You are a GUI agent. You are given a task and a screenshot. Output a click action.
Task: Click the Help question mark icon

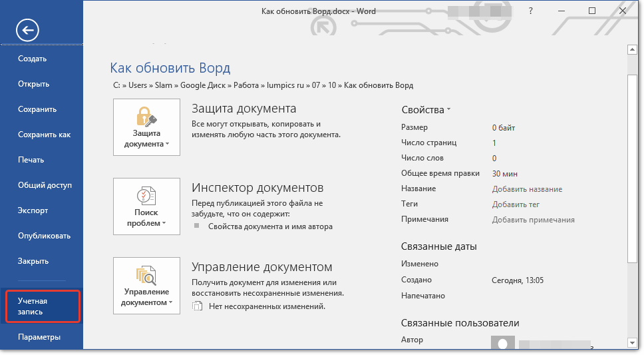point(531,11)
